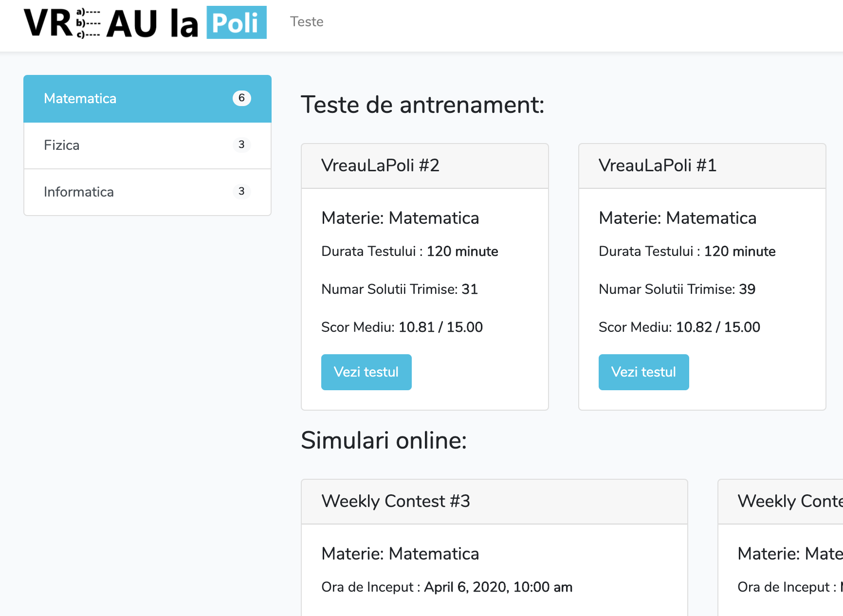Click Materie: Matematica inside Weekly Contest #3

click(400, 553)
